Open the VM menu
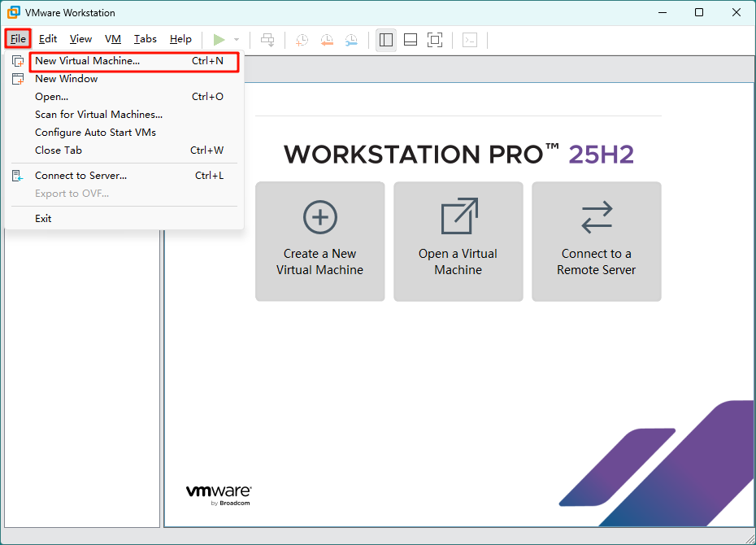The width and height of the screenshot is (756, 545). click(x=113, y=38)
